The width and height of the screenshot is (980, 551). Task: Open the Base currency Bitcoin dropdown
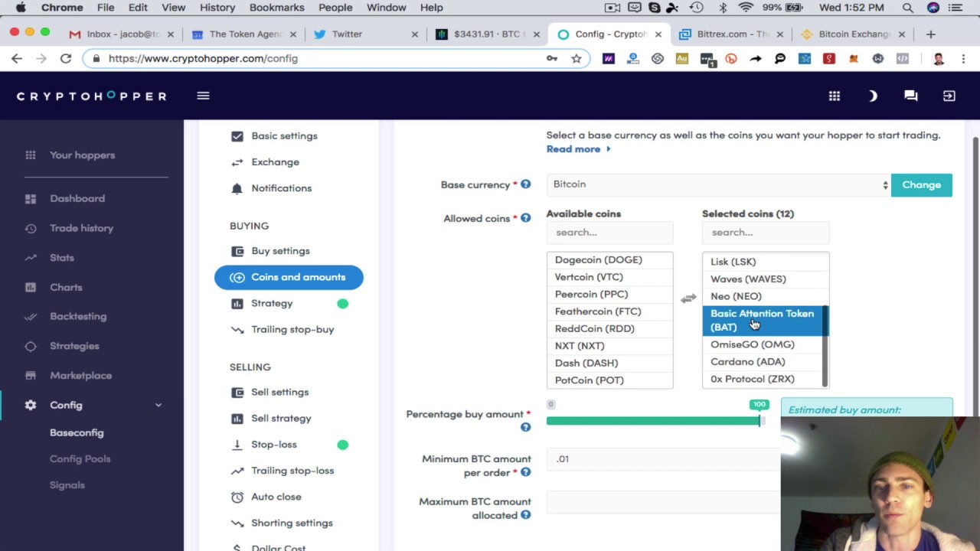click(x=718, y=184)
